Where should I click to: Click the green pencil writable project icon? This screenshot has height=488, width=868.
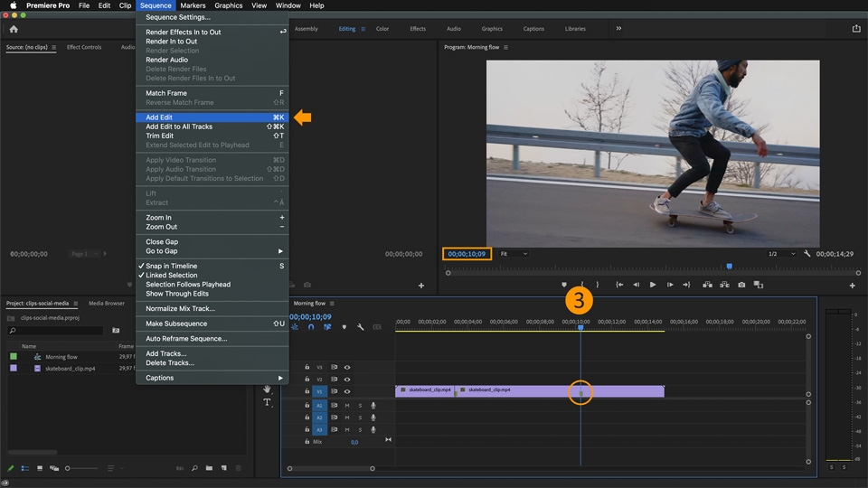(11, 468)
